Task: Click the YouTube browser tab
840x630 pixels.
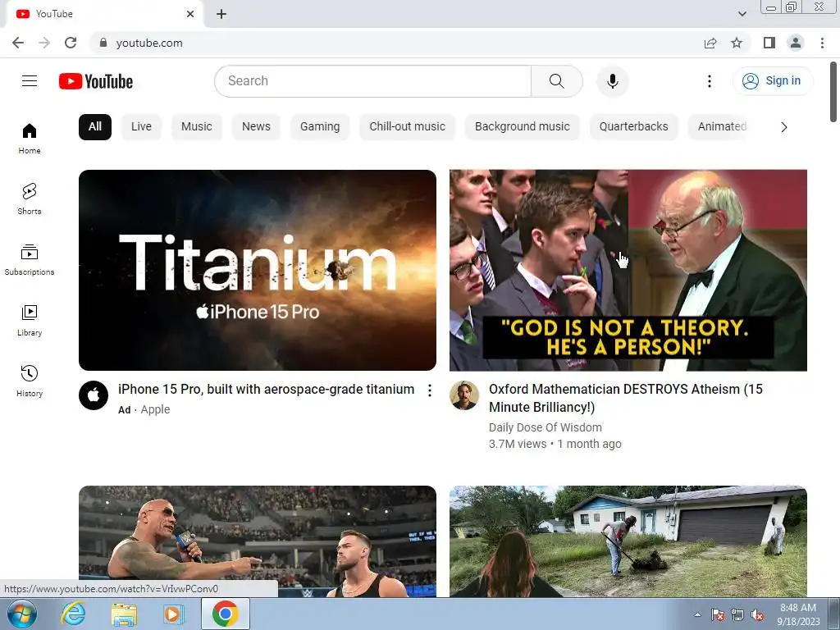Action: point(104,14)
